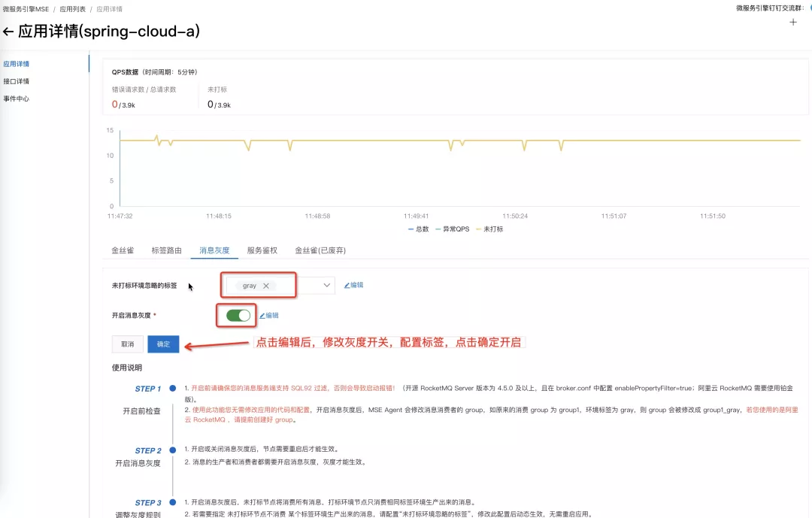Click the 未打标 QPS value 0/3.9k
This screenshot has height=518, width=812.
(219, 105)
